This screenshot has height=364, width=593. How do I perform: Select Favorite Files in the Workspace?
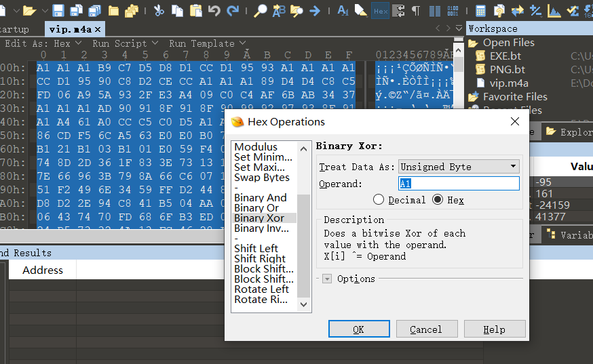515,97
